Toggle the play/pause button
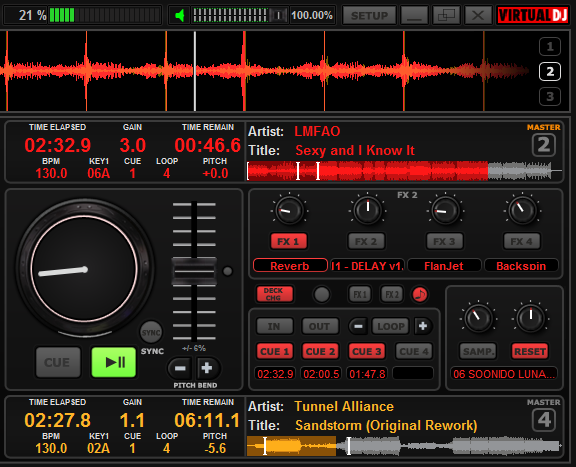This screenshot has height=467, width=576. 114,362
